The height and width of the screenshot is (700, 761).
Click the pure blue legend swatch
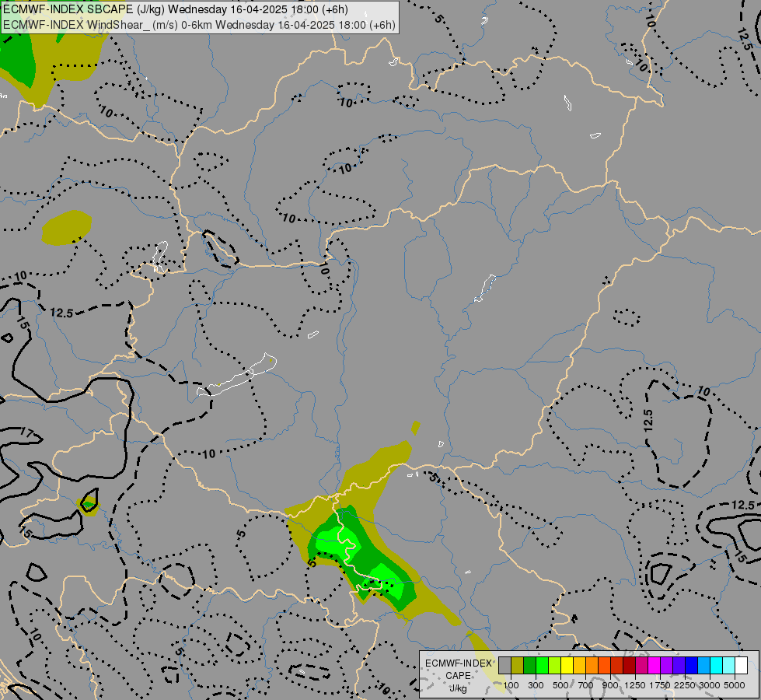click(691, 666)
